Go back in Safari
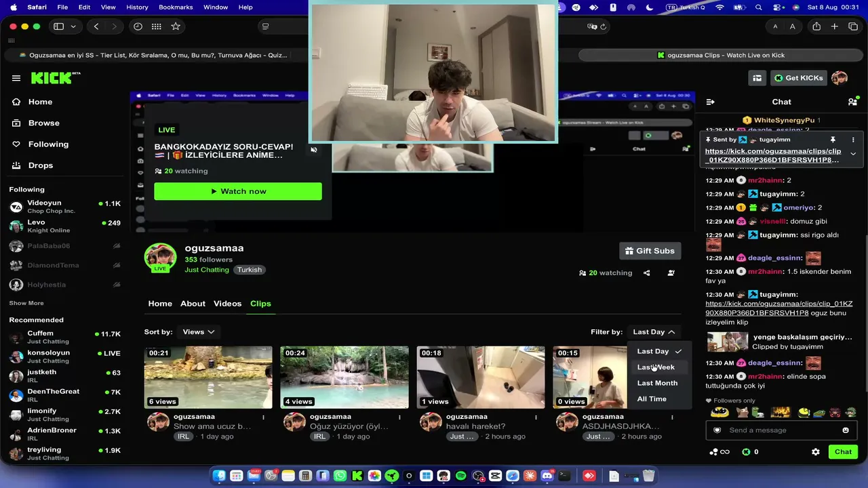The width and height of the screenshot is (868, 488). pos(96,26)
